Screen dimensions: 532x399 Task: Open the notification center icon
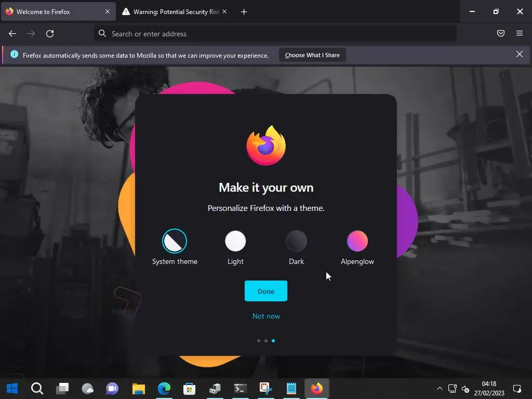517,389
